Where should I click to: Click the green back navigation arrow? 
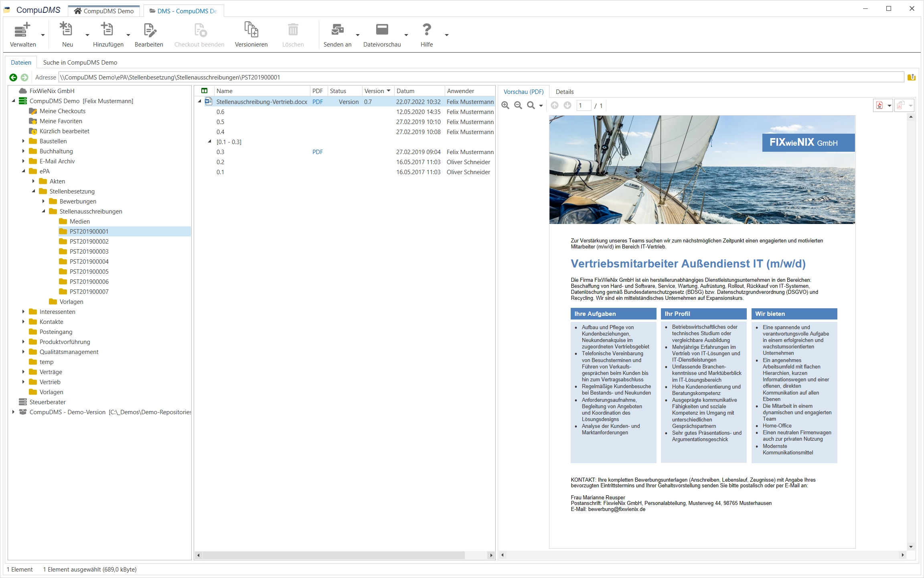pos(13,77)
